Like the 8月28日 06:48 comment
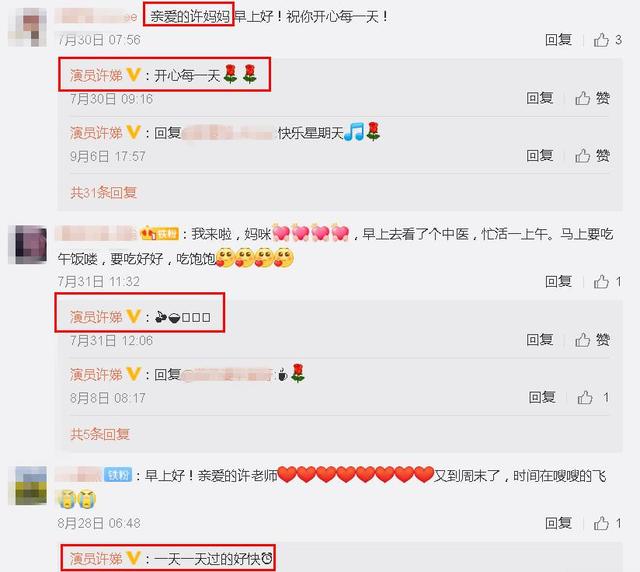Image resolution: width=640 pixels, height=572 pixels. pyautogui.click(x=601, y=523)
